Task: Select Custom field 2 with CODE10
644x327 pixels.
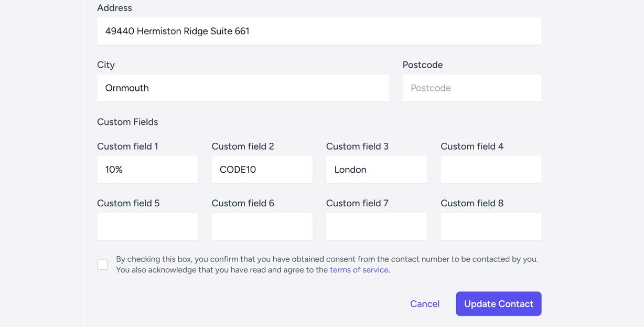Action: click(x=262, y=170)
